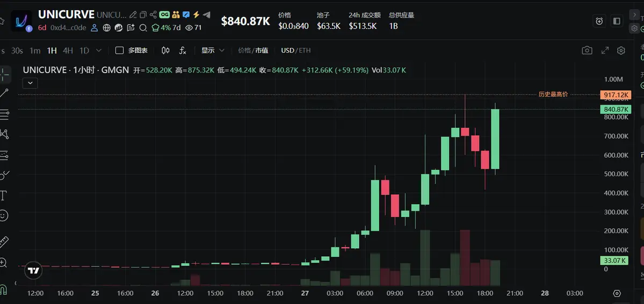Screen dimensions: 644x304
Task: Collapse the chart legend with the small chevron box
Action: pyautogui.click(x=31, y=83)
